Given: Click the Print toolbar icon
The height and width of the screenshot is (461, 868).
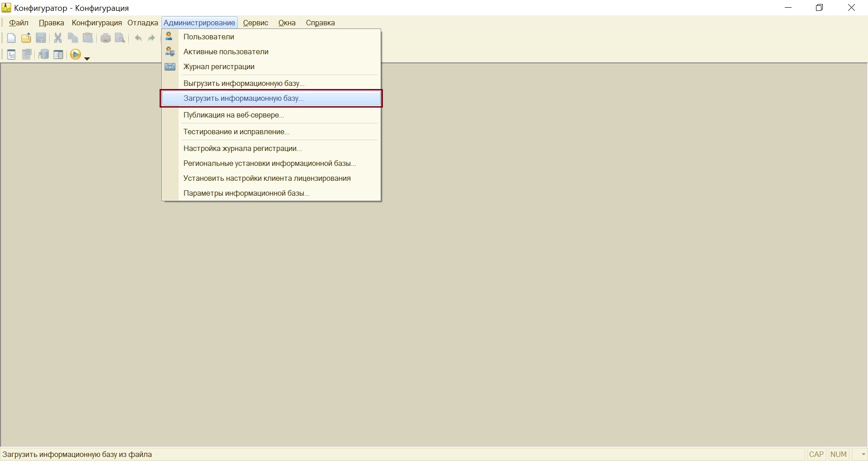Looking at the screenshot, I should point(105,38).
